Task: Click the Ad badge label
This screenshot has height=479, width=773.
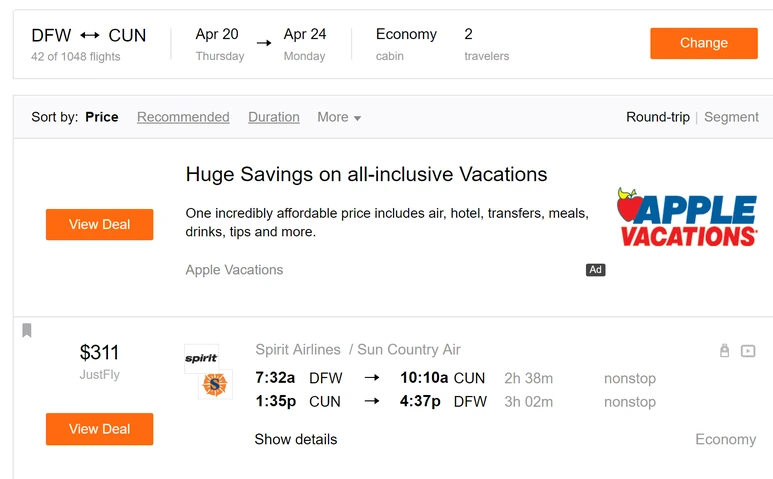Action: point(596,270)
